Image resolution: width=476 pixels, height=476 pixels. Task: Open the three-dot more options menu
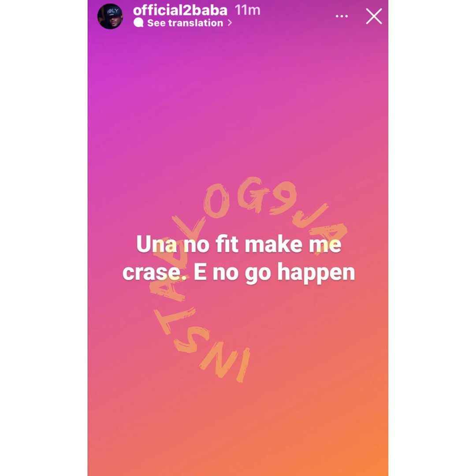[x=342, y=16]
